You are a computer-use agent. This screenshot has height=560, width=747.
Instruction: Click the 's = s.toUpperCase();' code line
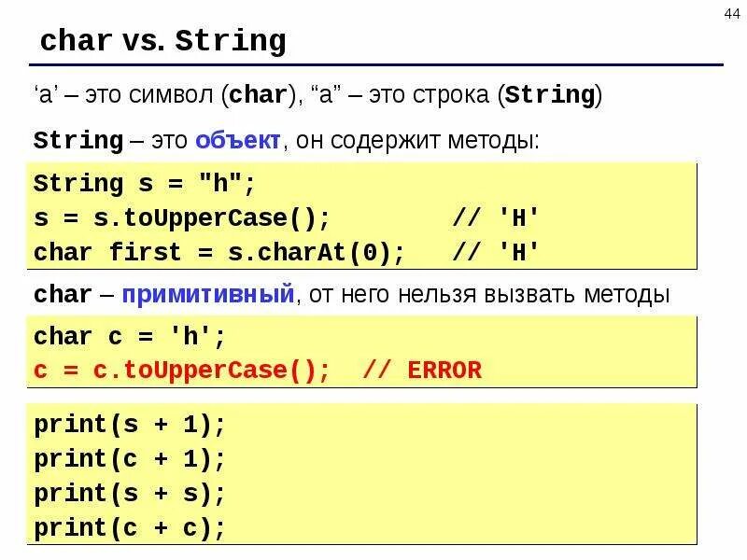pyautogui.click(x=181, y=218)
